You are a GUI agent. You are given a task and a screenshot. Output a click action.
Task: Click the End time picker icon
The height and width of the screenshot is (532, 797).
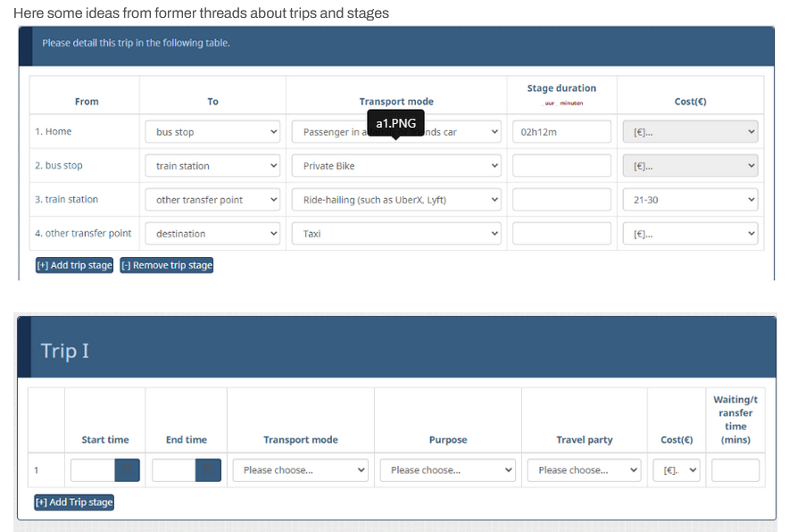208,470
